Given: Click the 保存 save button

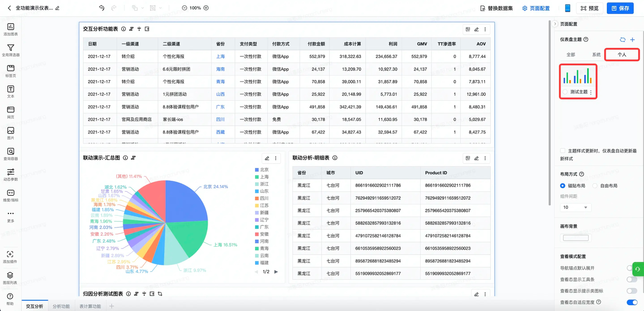Looking at the screenshot, I should coord(620,8).
